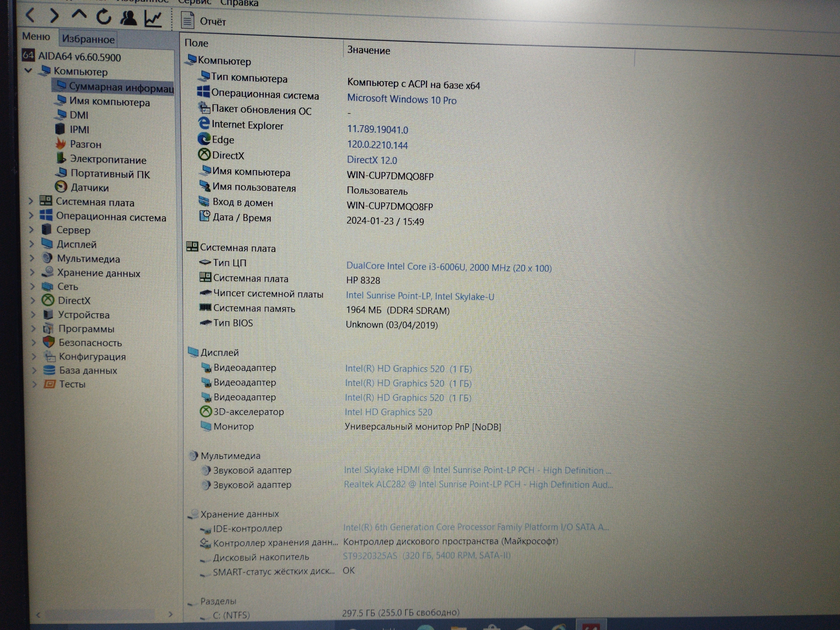Click the Системная память row icon
The image size is (840, 630).
pos(205,308)
